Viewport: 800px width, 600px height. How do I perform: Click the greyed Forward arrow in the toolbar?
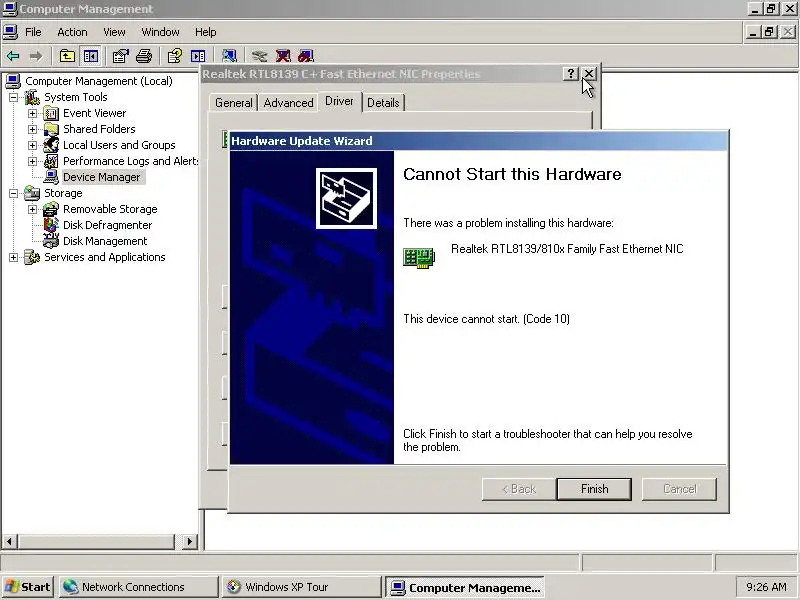tap(36, 56)
